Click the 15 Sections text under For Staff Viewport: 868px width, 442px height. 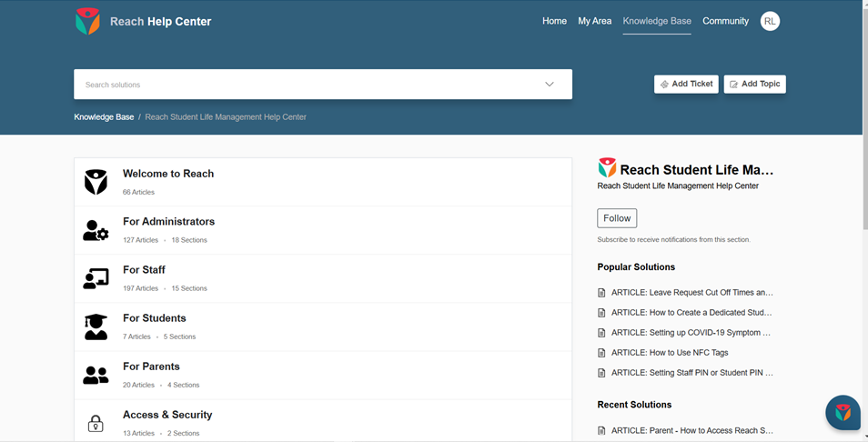tap(189, 288)
